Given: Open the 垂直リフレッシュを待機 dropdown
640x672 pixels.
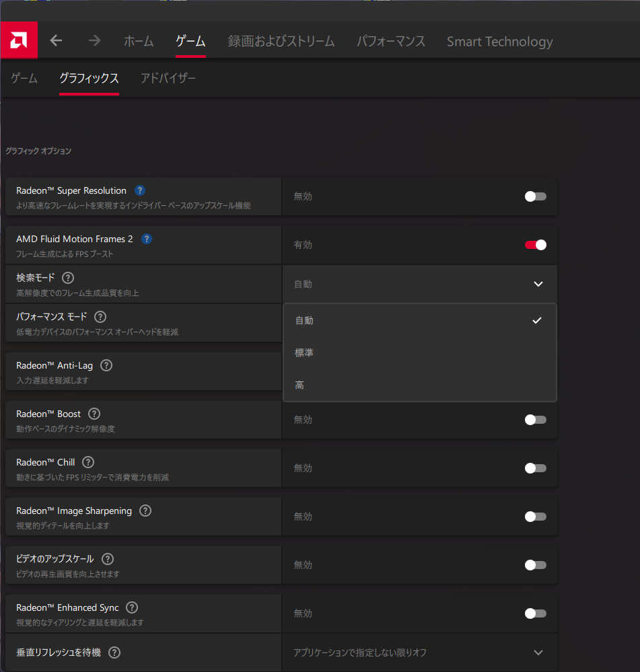Looking at the screenshot, I should click(x=420, y=652).
